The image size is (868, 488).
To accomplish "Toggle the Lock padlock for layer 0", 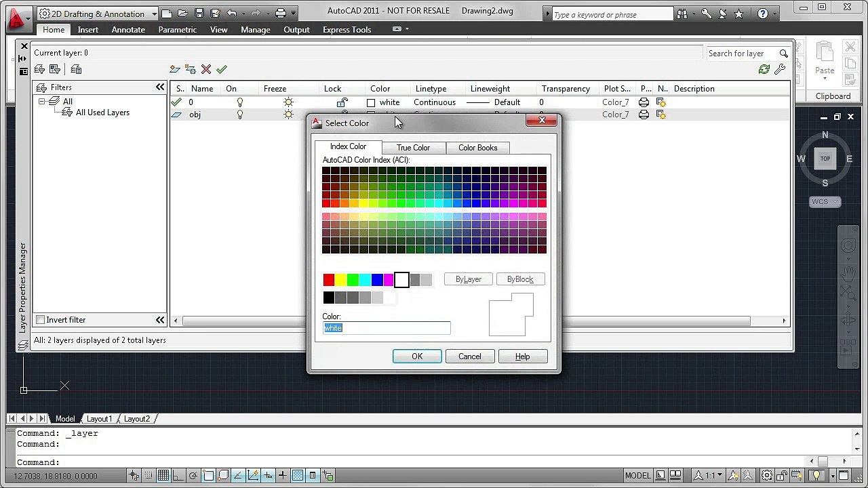I will point(342,102).
